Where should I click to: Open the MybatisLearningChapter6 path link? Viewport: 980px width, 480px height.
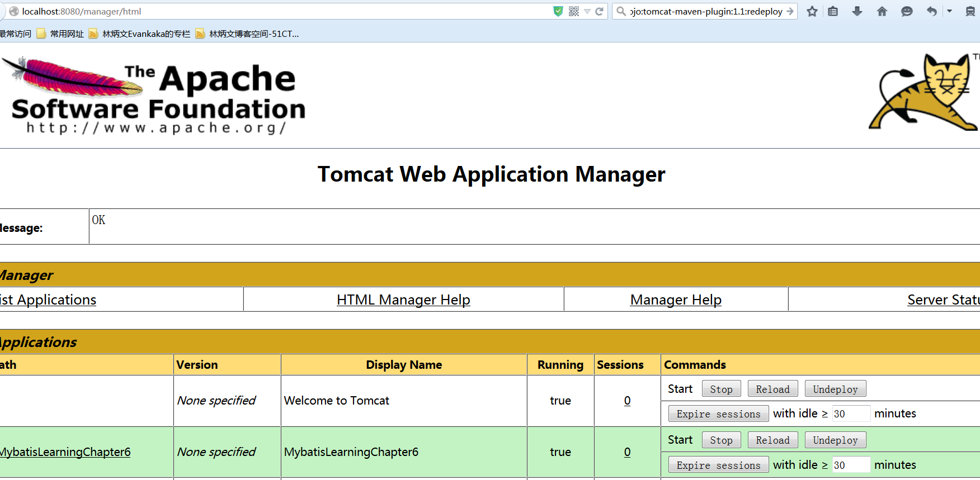[65, 452]
